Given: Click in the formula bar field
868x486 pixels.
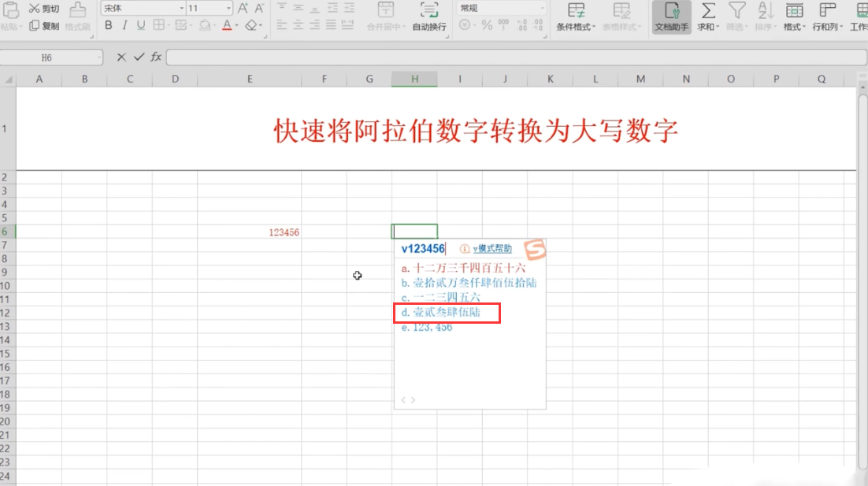Looking at the screenshot, I should tap(516, 58).
